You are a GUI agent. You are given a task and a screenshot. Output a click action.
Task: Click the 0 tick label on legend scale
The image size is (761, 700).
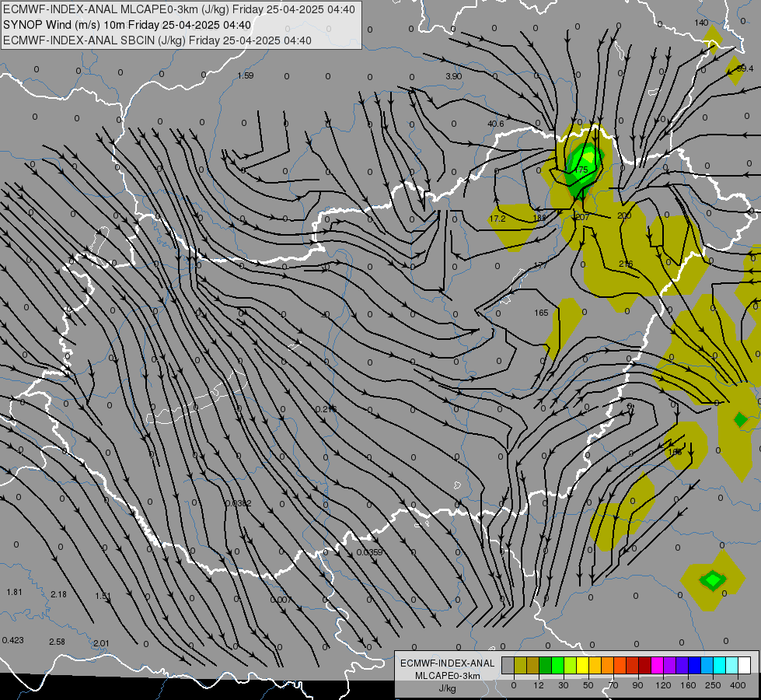(x=514, y=685)
